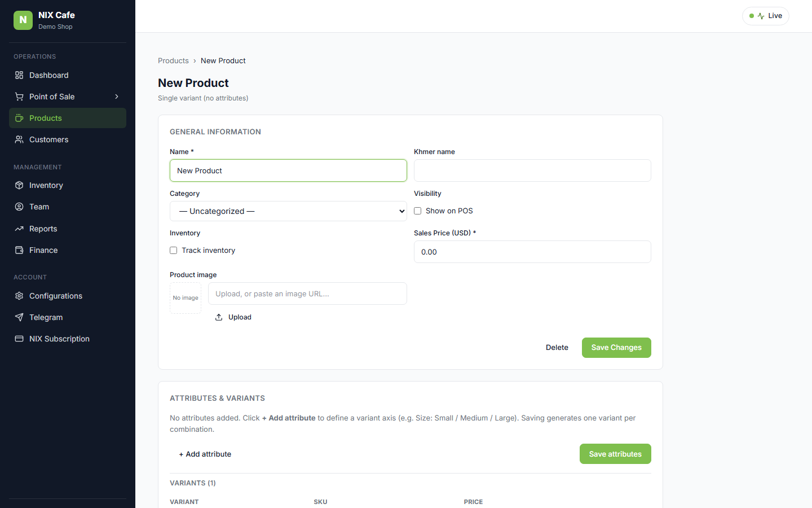
Task: Open Inventory via its box icon
Action: (19, 185)
